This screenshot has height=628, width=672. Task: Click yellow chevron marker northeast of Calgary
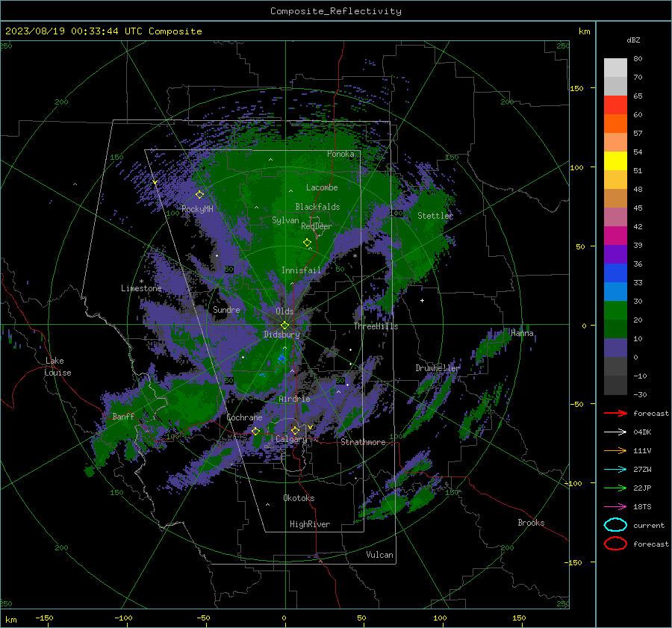tap(310, 427)
